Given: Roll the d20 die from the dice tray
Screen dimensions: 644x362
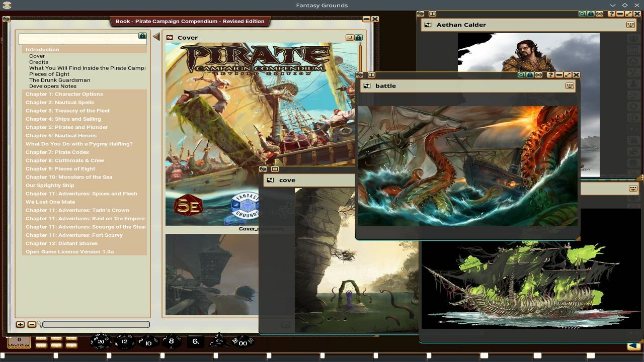Looking at the screenshot, I should click(x=101, y=342).
